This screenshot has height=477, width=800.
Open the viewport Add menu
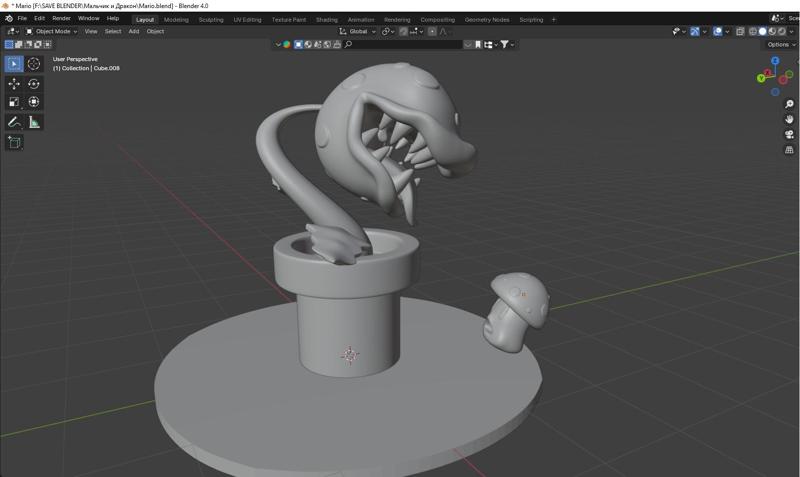point(134,32)
